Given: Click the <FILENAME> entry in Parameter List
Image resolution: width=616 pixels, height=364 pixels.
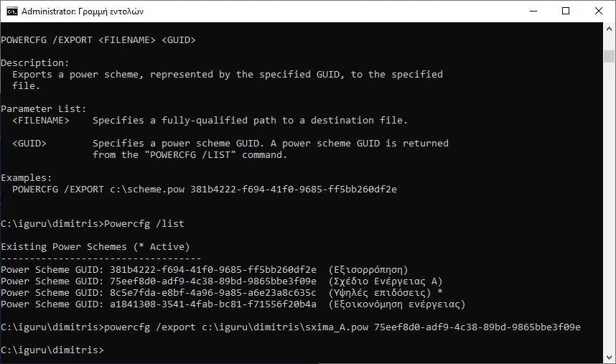Looking at the screenshot, I should point(40,121).
